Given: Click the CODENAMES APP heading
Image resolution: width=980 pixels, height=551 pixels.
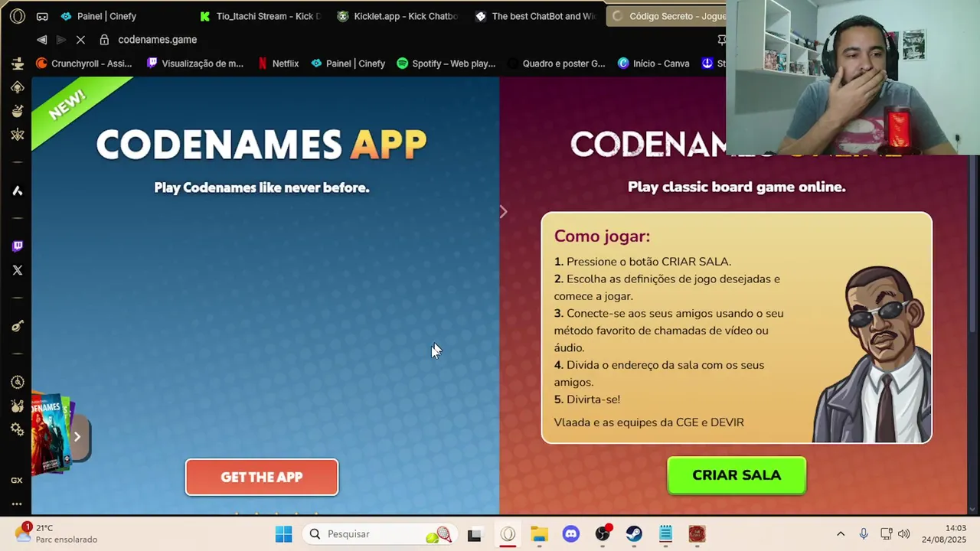Looking at the screenshot, I should click(x=262, y=145).
